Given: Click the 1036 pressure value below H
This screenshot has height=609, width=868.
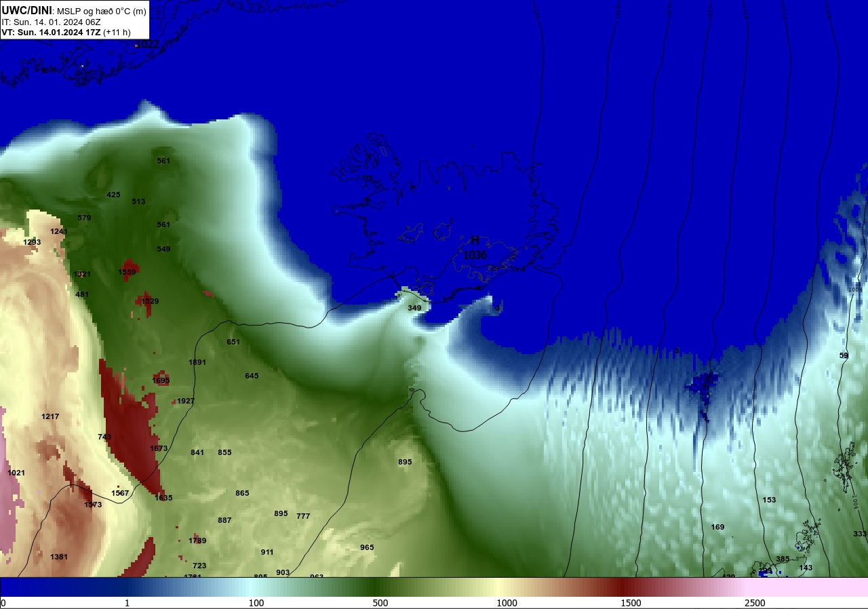Looking at the screenshot, I should [475, 255].
